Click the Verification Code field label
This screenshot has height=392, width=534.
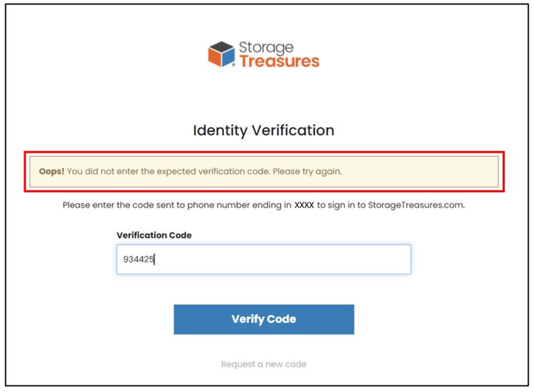pyautogui.click(x=154, y=235)
